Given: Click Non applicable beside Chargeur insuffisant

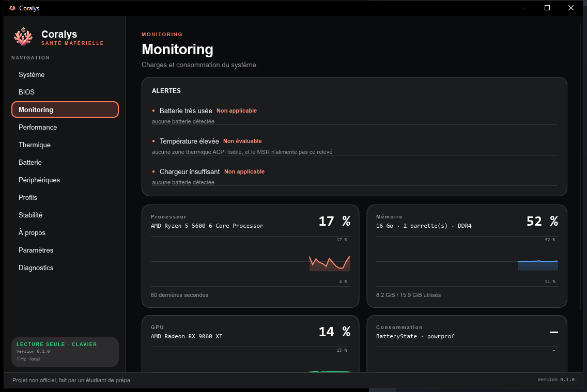Looking at the screenshot, I should click(x=244, y=171).
